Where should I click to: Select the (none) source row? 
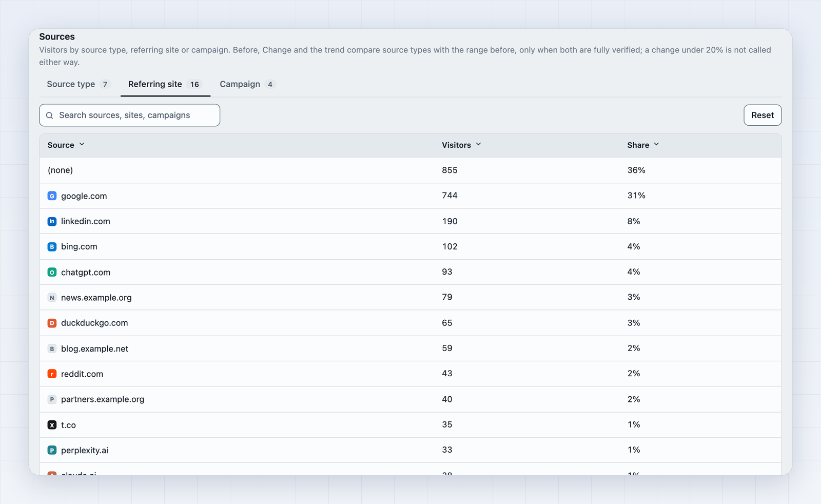pyautogui.click(x=411, y=170)
